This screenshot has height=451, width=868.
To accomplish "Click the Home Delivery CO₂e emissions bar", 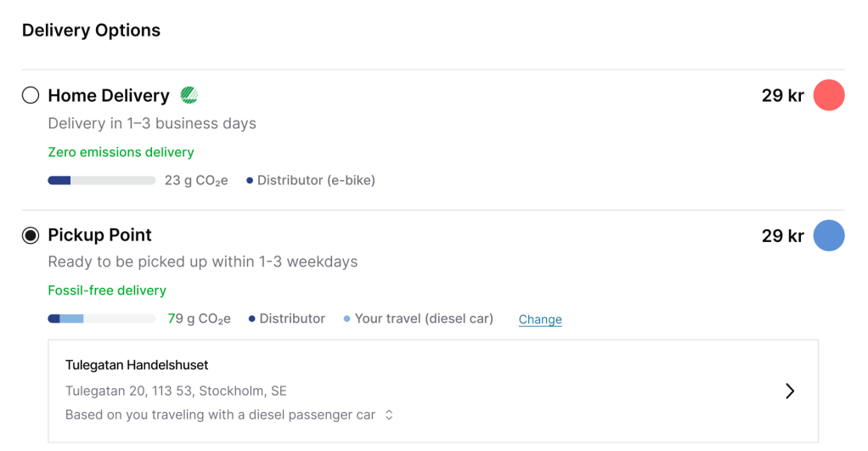I will pos(102,181).
